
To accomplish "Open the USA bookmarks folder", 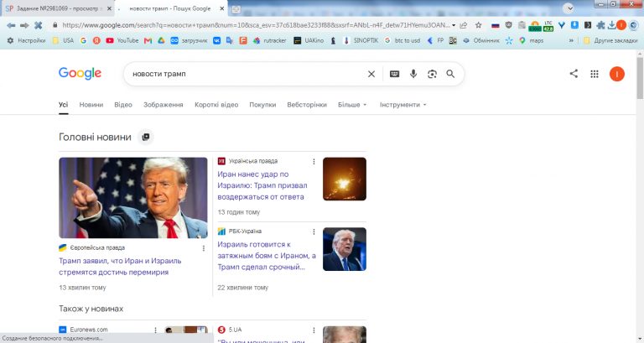I will click(x=63, y=40).
